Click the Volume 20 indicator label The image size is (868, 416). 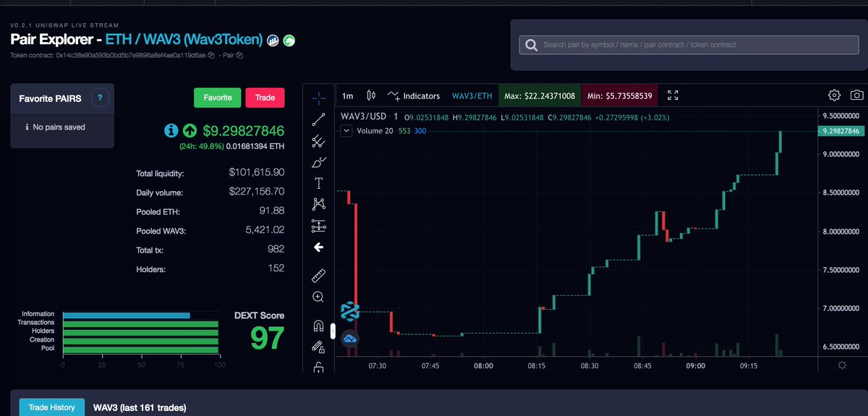375,131
